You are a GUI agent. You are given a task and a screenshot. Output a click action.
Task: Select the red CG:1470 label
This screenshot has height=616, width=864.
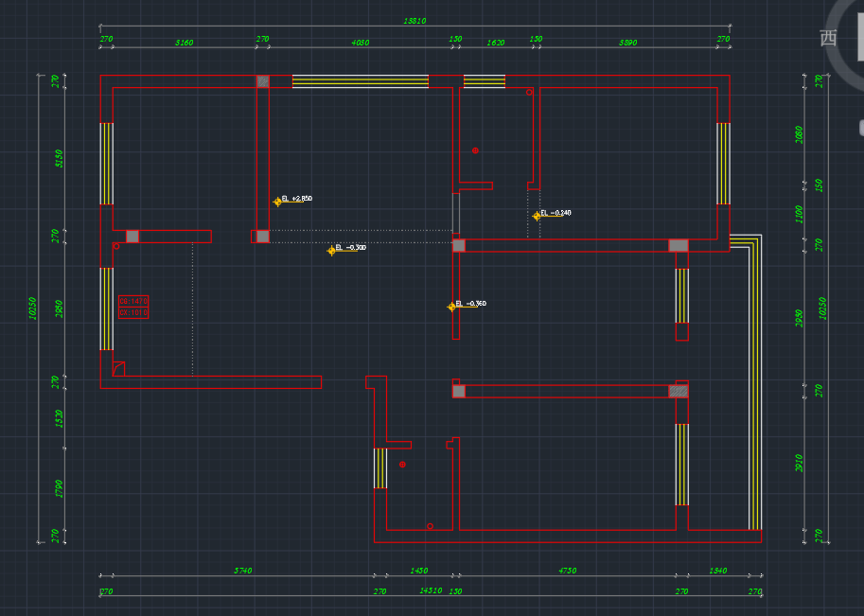point(133,302)
